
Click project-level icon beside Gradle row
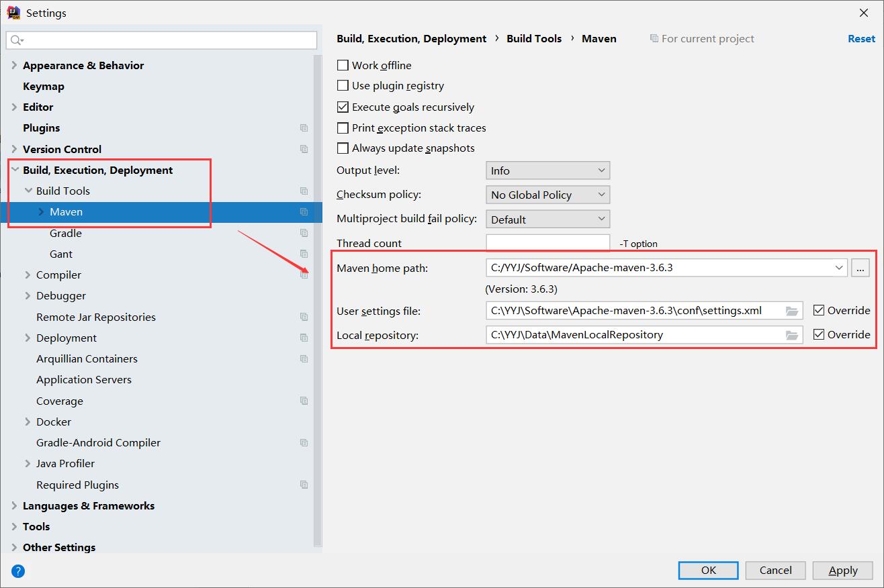[x=304, y=233]
